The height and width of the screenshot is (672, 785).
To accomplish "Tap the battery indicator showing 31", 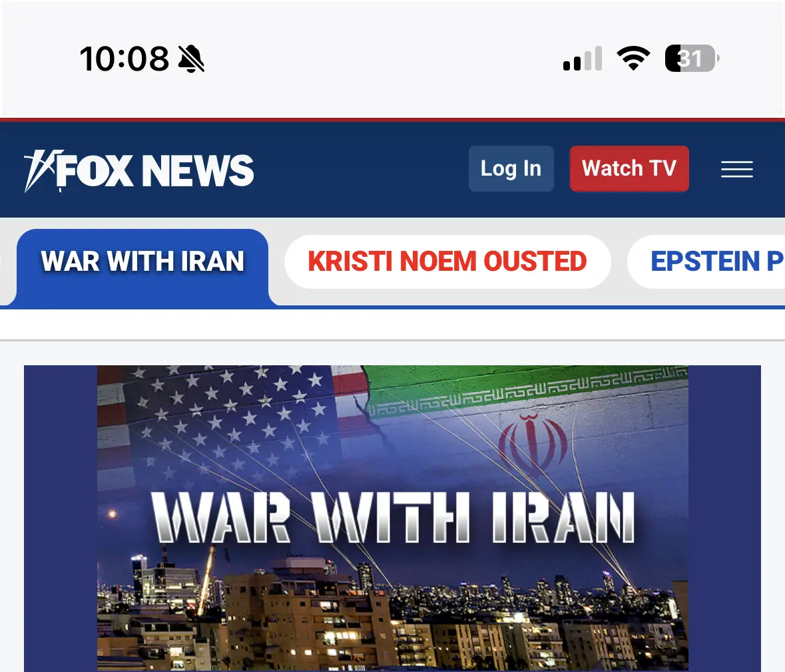I will click(x=692, y=59).
